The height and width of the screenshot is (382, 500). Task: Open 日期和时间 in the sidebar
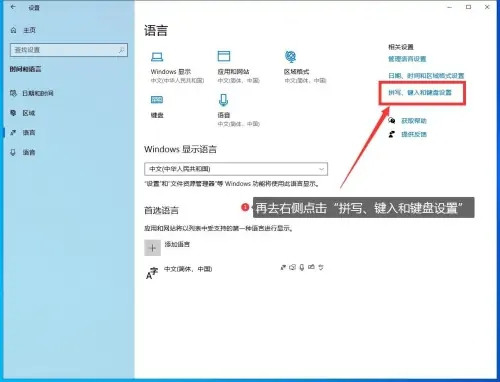pyautogui.click(x=38, y=93)
